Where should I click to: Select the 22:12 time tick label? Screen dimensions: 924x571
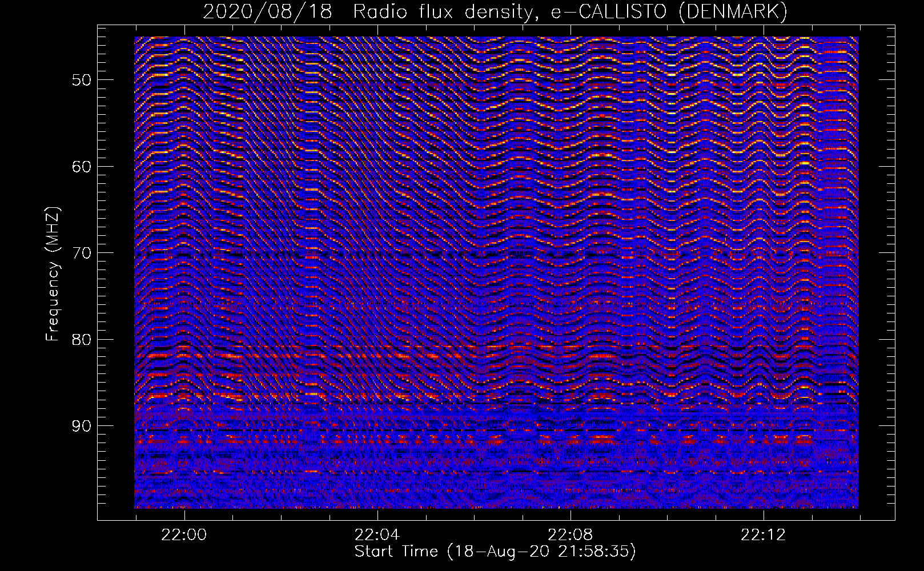(x=764, y=535)
